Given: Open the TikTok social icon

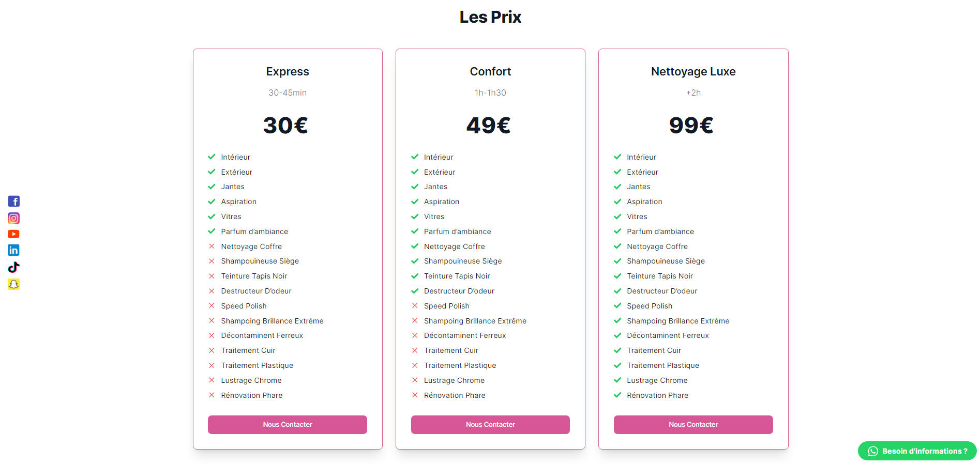Looking at the screenshot, I should pos(14,267).
